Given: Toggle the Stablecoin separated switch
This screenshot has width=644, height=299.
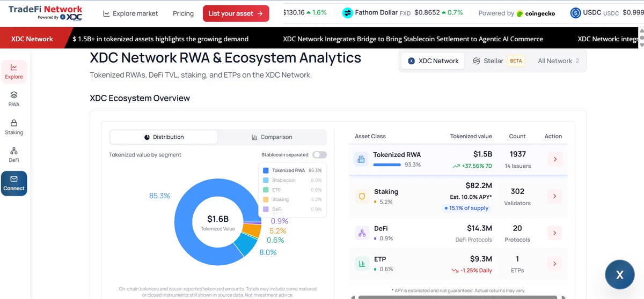Looking at the screenshot, I should tap(320, 155).
